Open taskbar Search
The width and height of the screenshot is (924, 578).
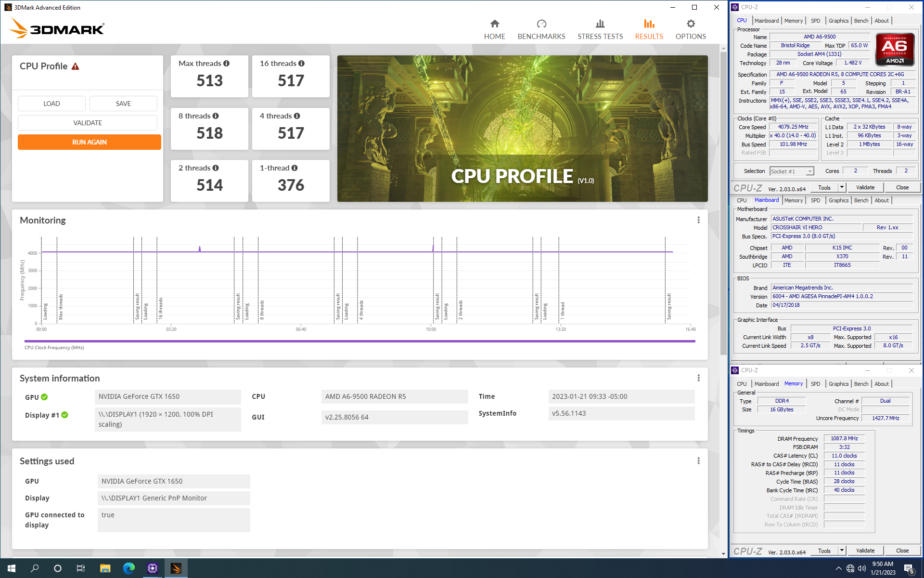35,568
